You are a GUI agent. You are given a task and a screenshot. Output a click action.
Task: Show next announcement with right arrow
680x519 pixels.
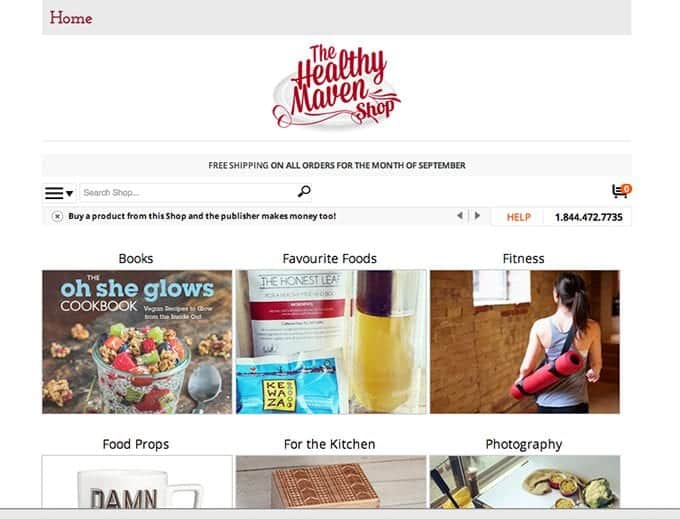click(x=477, y=215)
